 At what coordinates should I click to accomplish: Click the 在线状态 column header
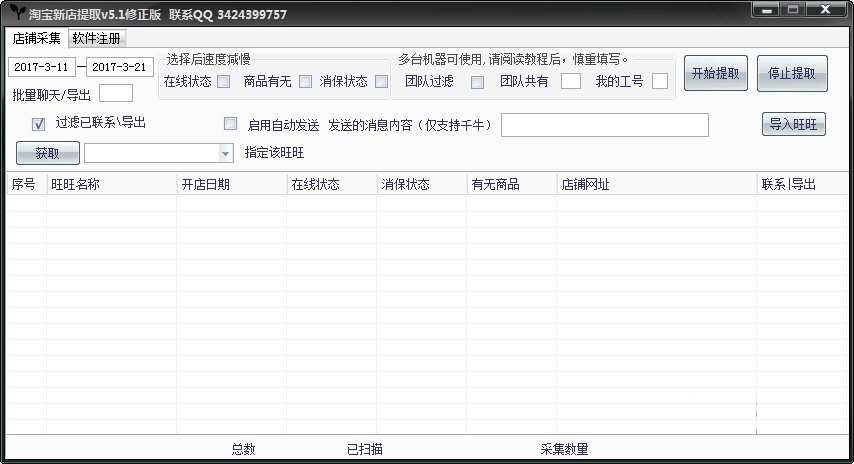coord(332,184)
